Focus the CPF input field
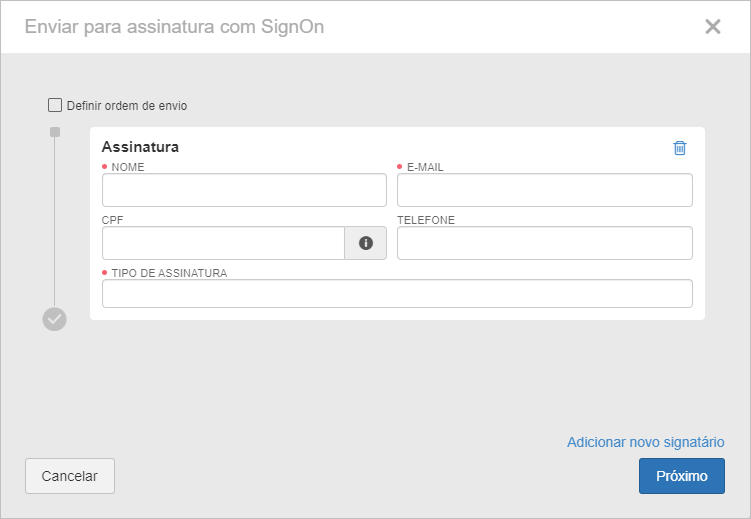Viewport: 751px width, 519px height. point(223,243)
